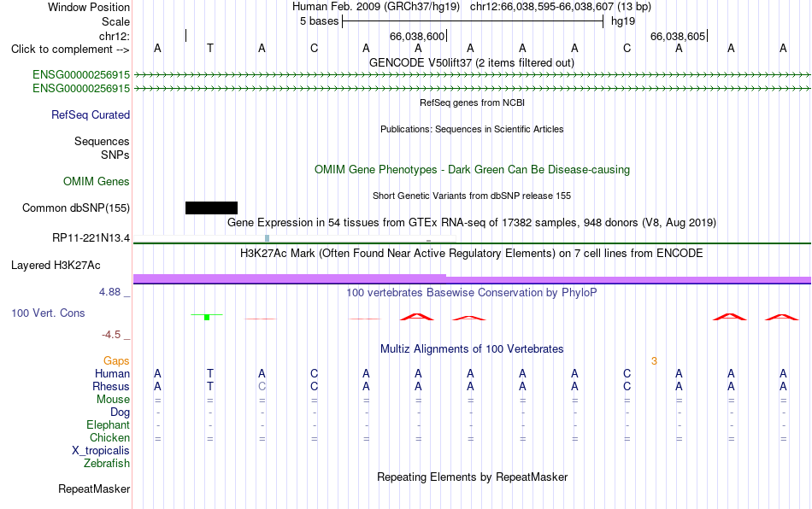Click the chr12: ruler label
This screenshot has width=812, height=509.
coord(114,36)
